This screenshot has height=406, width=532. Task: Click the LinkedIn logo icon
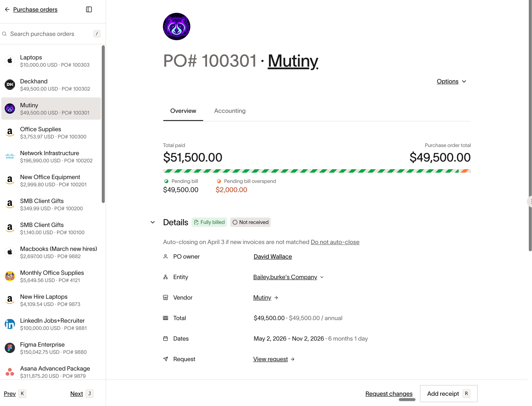tap(10, 324)
